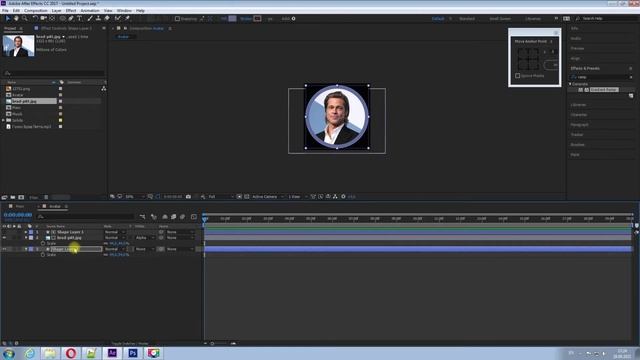
Task: Toggle the transparency grid in viewer
Action: coord(247,197)
